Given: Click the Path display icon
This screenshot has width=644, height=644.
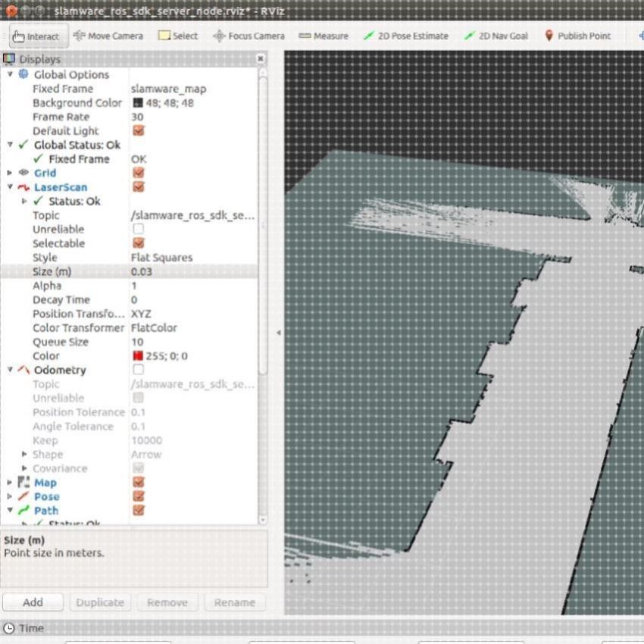Looking at the screenshot, I should [23, 510].
